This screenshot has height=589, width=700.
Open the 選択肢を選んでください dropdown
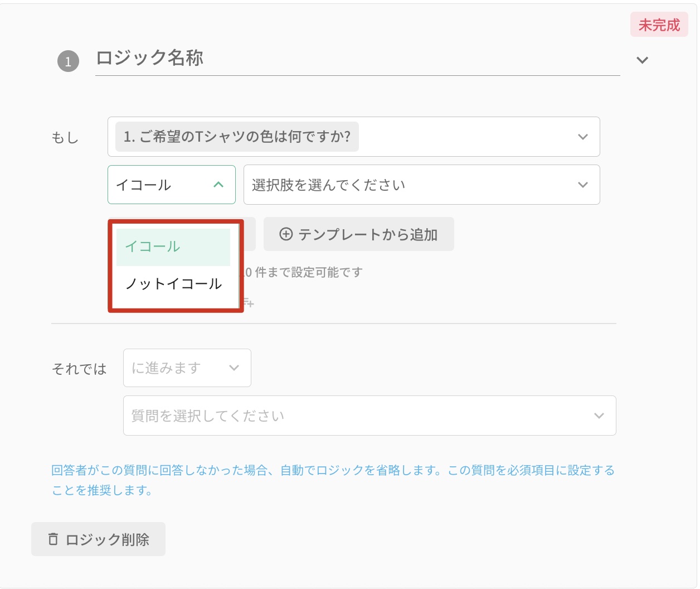click(421, 185)
